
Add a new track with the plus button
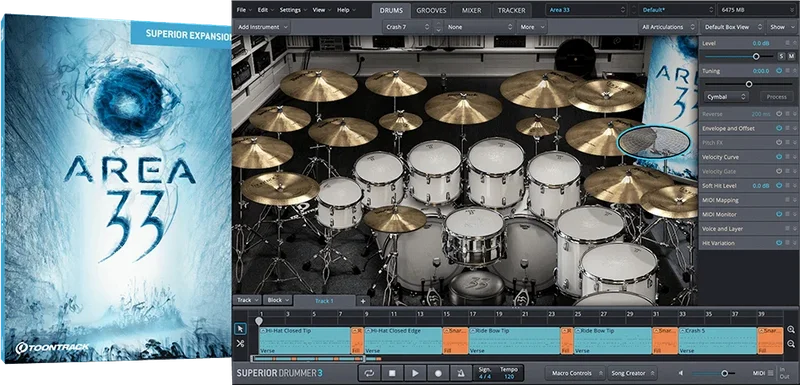[363, 301]
